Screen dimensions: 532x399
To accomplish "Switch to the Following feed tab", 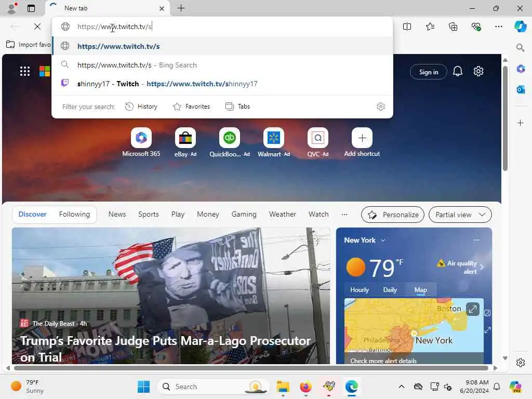I will click(x=74, y=215).
